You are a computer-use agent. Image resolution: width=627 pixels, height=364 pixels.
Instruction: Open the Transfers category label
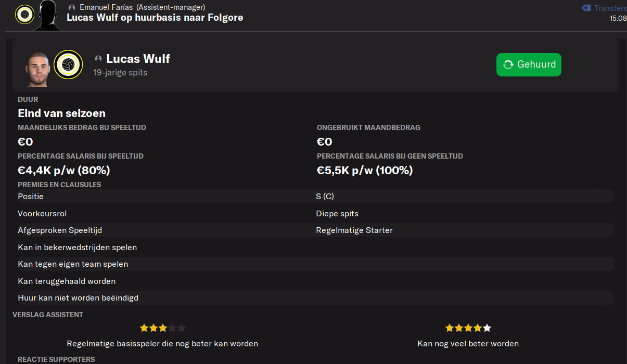click(610, 8)
